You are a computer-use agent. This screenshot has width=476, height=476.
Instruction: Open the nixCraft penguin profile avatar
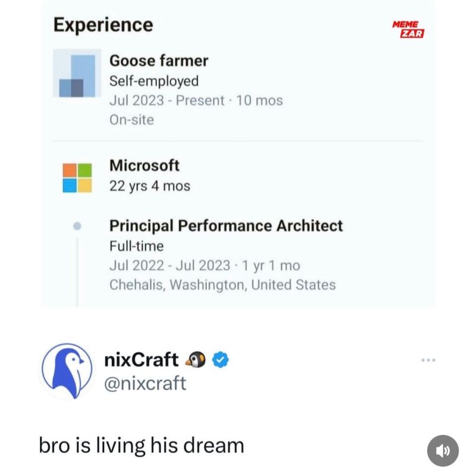click(x=67, y=371)
